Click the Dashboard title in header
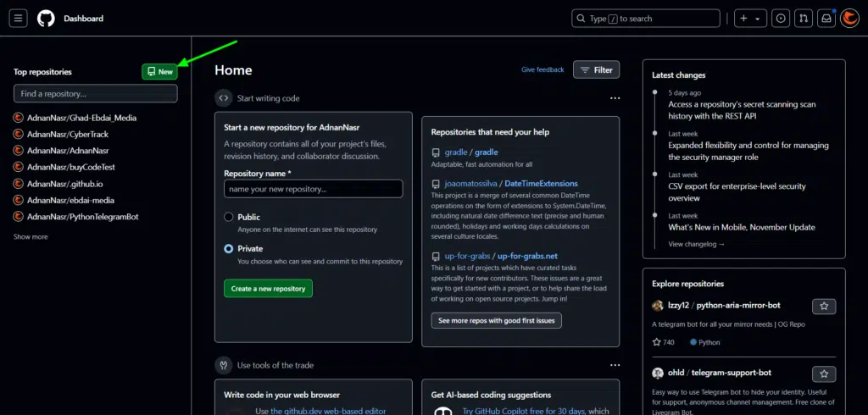This screenshot has width=868, height=415. tap(84, 19)
